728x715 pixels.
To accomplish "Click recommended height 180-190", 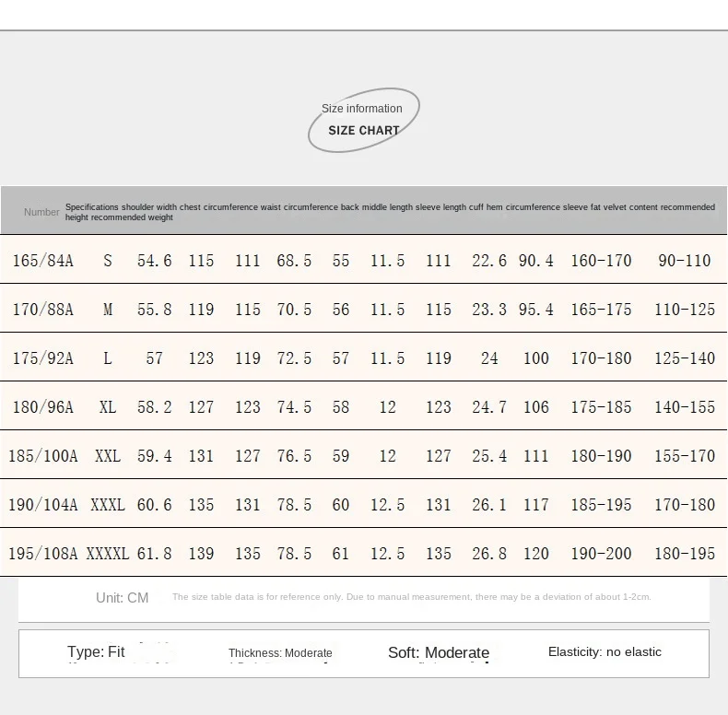I will (601, 456).
